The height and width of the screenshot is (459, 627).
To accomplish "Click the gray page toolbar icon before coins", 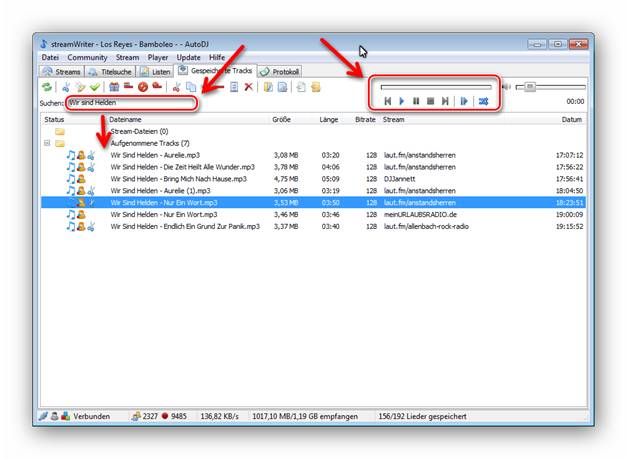I will 301,87.
